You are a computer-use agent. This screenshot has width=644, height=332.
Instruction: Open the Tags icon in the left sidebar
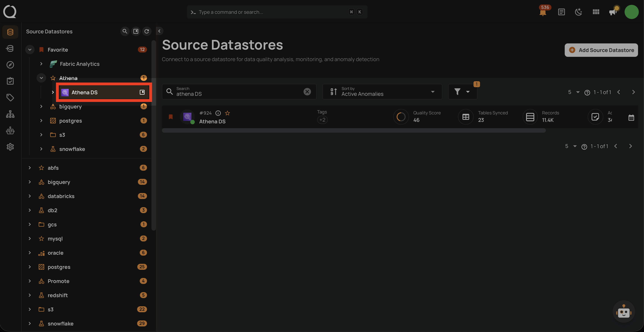tap(10, 97)
